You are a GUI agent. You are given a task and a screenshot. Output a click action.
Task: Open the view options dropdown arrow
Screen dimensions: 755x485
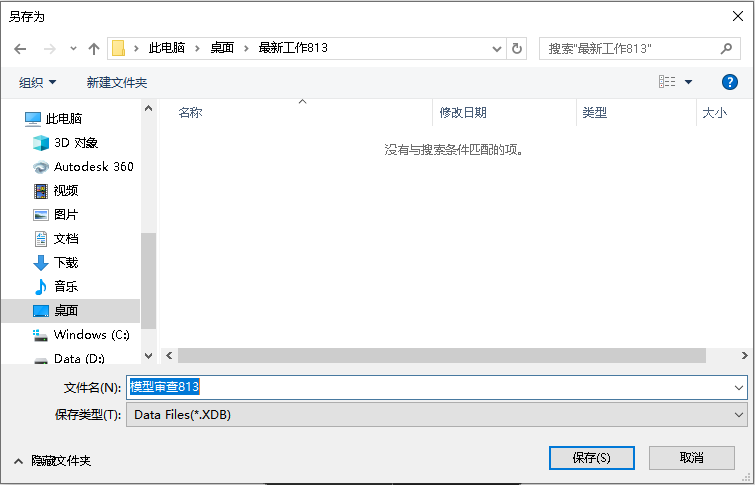[x=689, y=82]
